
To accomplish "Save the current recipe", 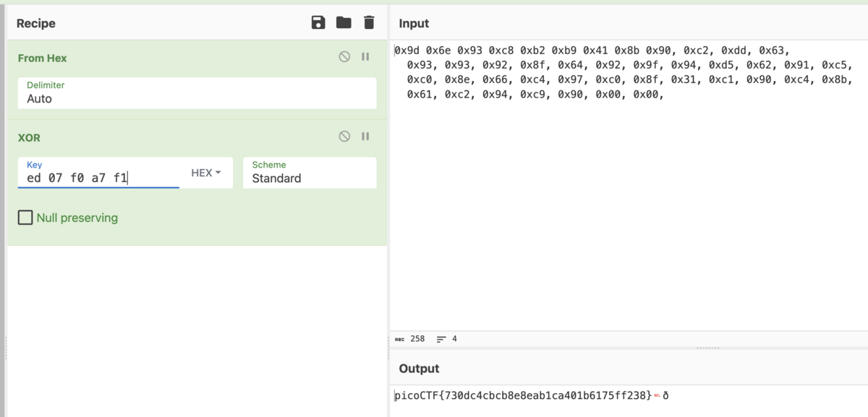I will [x=318, y=22].
